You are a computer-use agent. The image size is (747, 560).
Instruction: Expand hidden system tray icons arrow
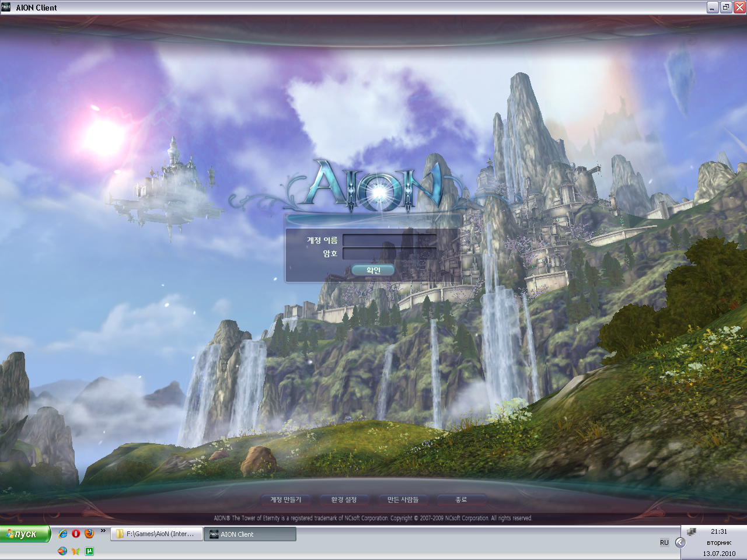point(680,542)
